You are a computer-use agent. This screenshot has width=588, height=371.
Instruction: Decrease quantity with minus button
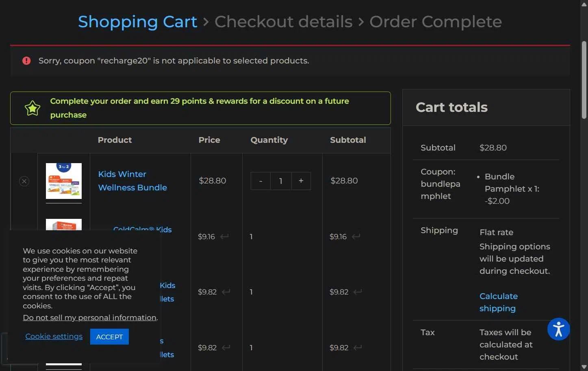[260, 181]
